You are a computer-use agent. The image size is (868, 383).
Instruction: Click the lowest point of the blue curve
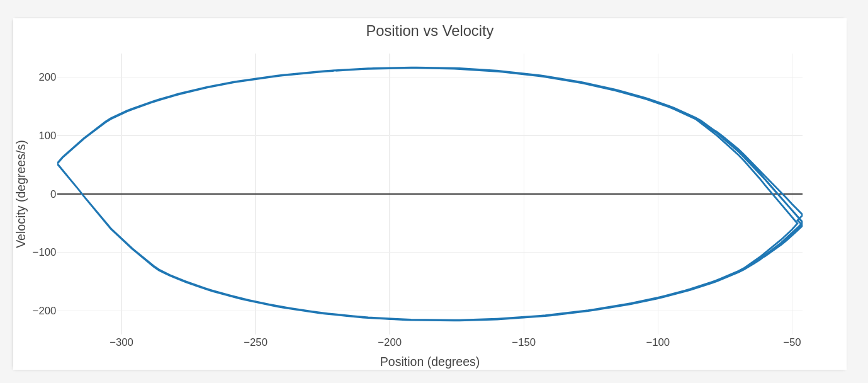456,320
